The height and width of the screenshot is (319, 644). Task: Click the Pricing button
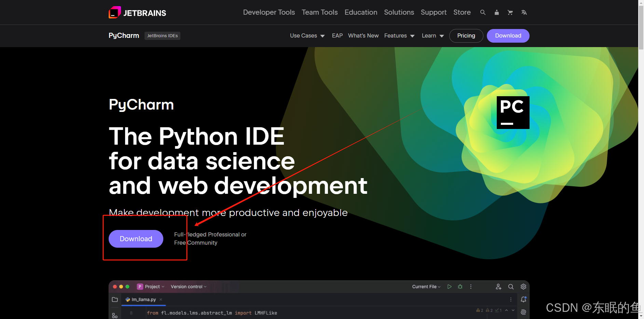[x=466, y=35]
